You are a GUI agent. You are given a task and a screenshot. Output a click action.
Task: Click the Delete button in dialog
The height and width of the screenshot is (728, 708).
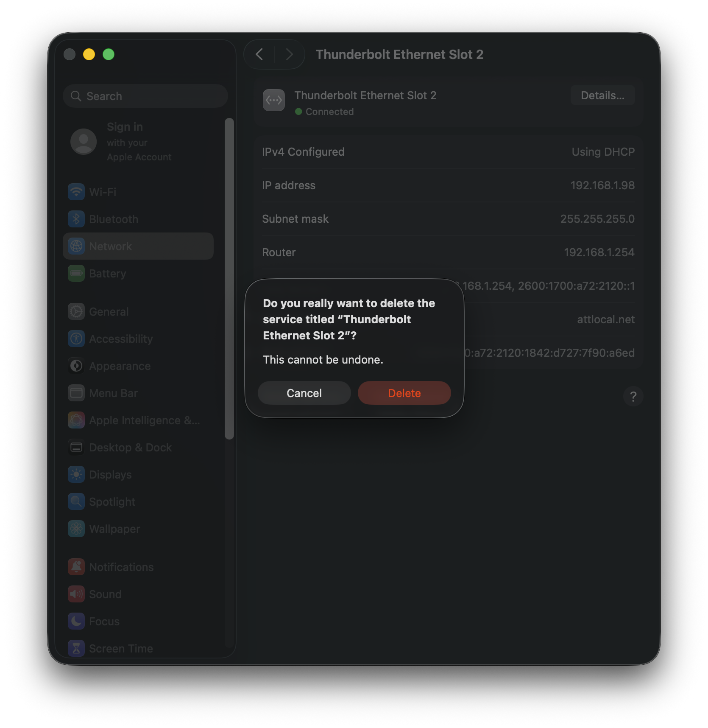click(404, 393)
